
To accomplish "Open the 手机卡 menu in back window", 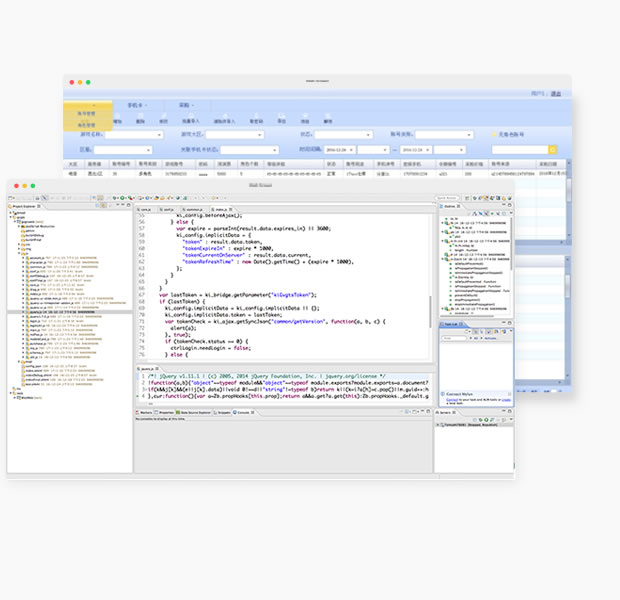I will click(x=137, y=105).
